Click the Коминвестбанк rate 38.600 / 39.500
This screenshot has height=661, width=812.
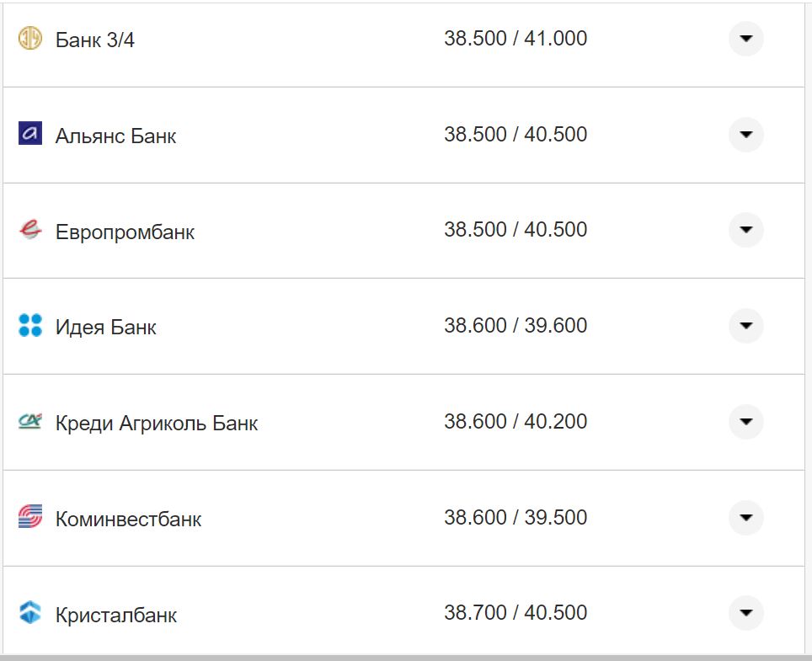coord(516,517)
